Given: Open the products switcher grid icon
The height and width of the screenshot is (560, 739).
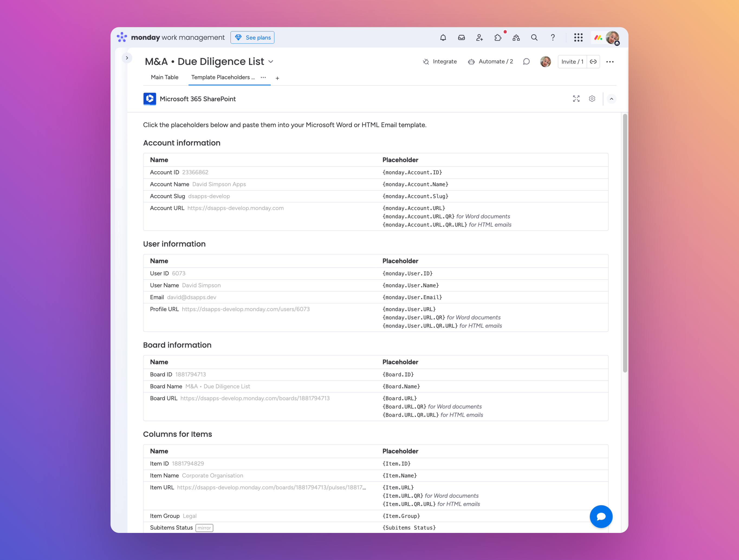Looking at the screenshot, I should [578, 37].
